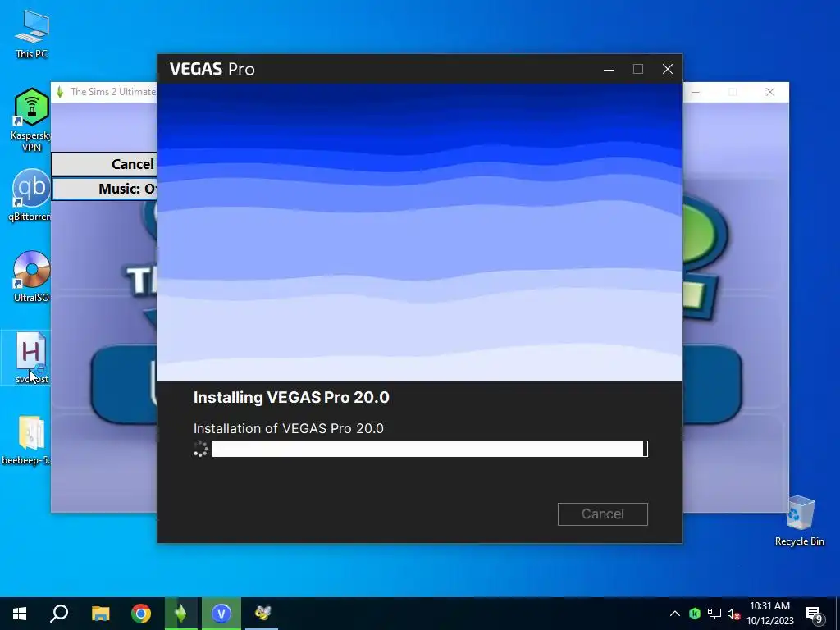Minimize the VEGAS Pro installer window

click(609, 69)
